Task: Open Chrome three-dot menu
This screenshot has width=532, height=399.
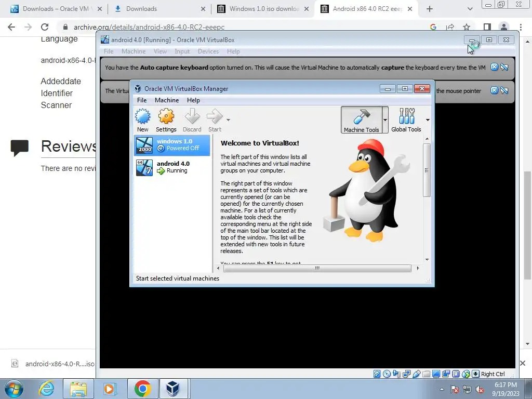Action: (x=521, y=27)
